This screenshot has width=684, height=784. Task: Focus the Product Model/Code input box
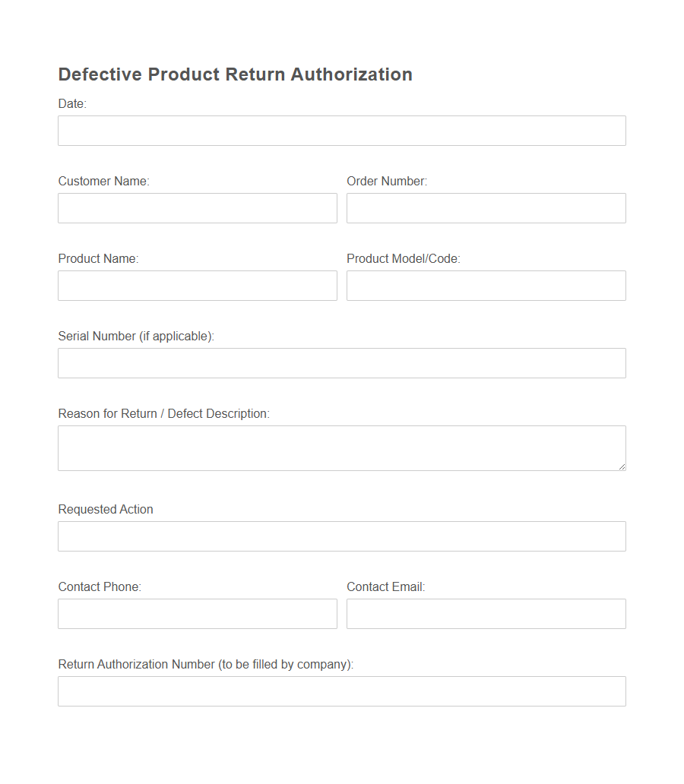486,285
